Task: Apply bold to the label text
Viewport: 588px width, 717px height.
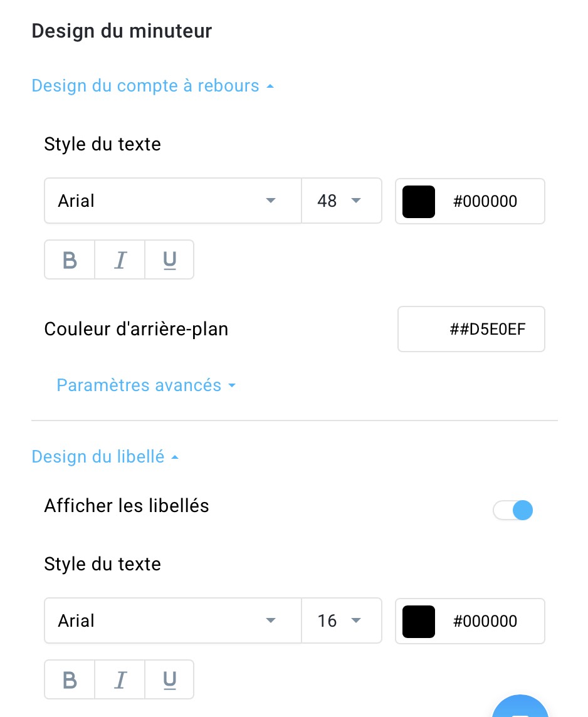Action: (x=69, y=679)
